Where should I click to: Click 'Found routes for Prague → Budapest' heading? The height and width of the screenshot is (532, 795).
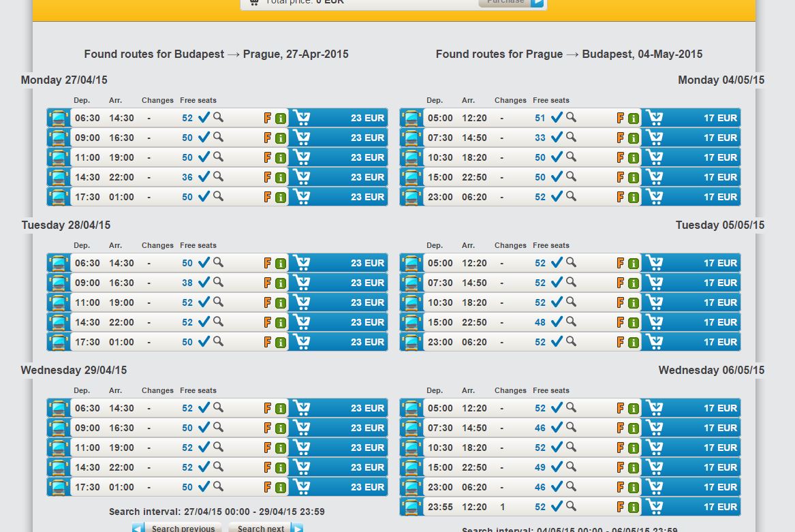tap(569, 54)
